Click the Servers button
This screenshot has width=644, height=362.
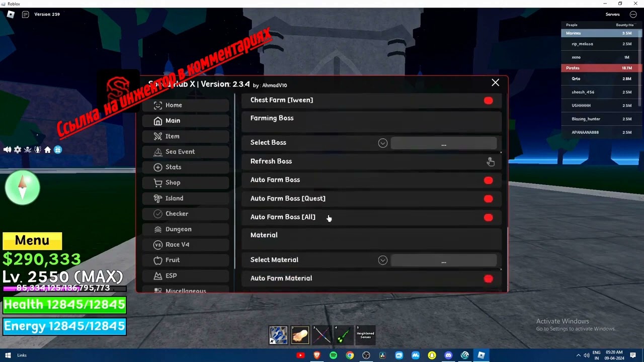[612, 14]
